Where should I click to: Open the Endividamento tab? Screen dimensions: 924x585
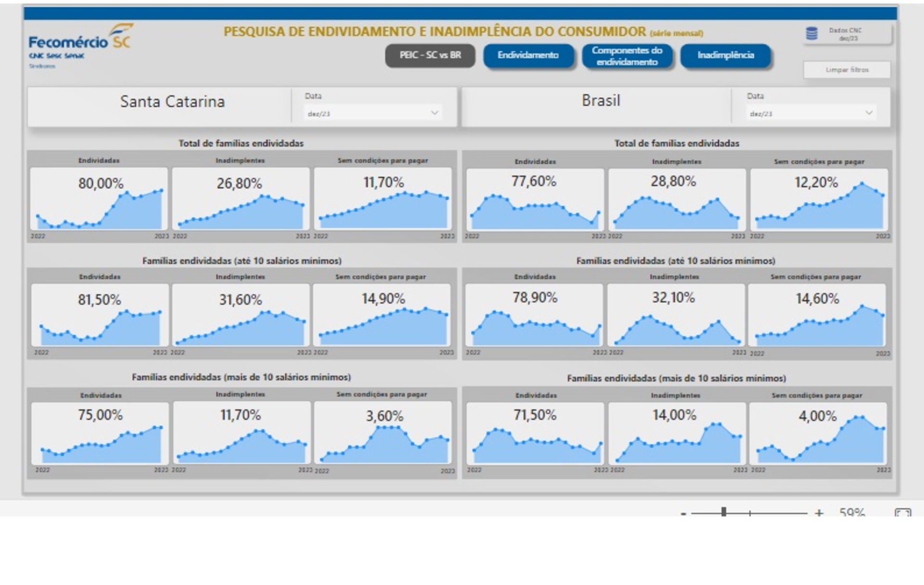[x=528, y=55]
